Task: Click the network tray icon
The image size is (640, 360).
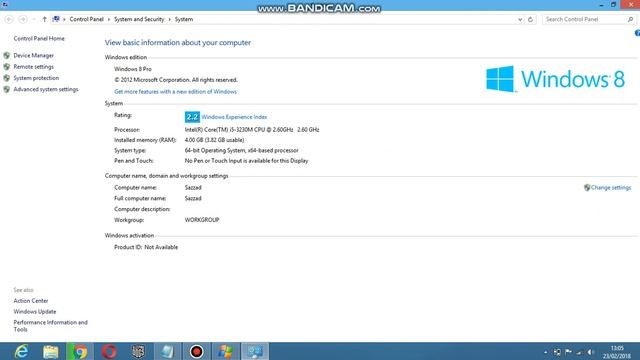Action: 557,352
